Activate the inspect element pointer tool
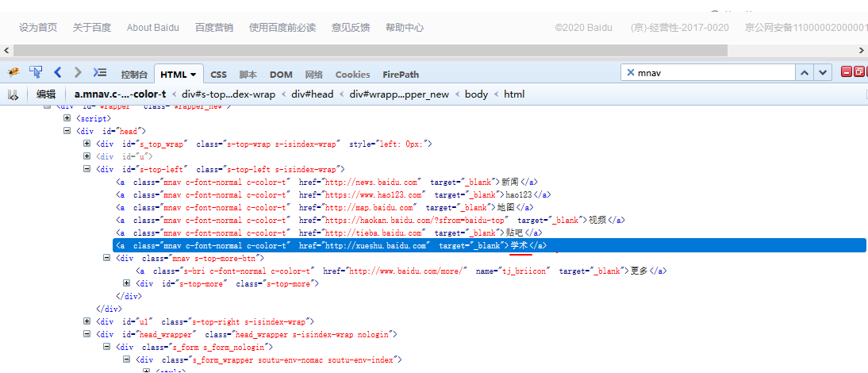 click(x=36, y=72)
